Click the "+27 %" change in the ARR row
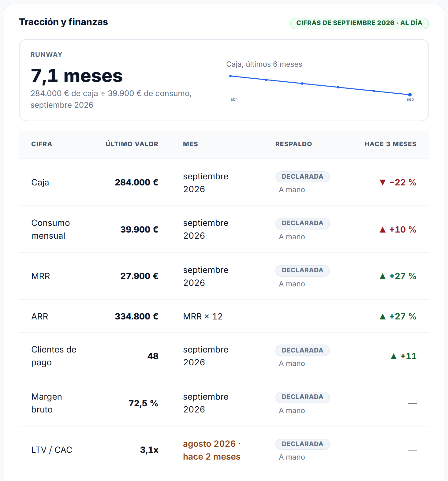Image resolution: width=448 pixels, height=481 pixels. click(x=403, y=317)
